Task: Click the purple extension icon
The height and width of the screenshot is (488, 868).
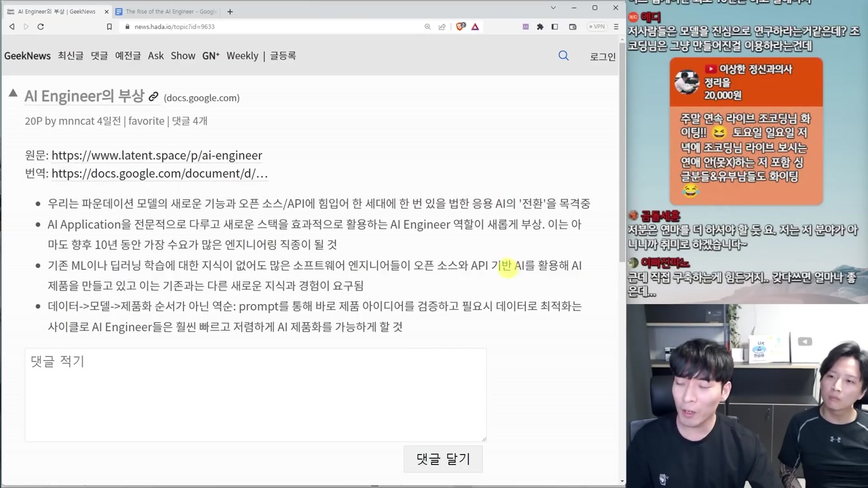Action: coord(526,26)
